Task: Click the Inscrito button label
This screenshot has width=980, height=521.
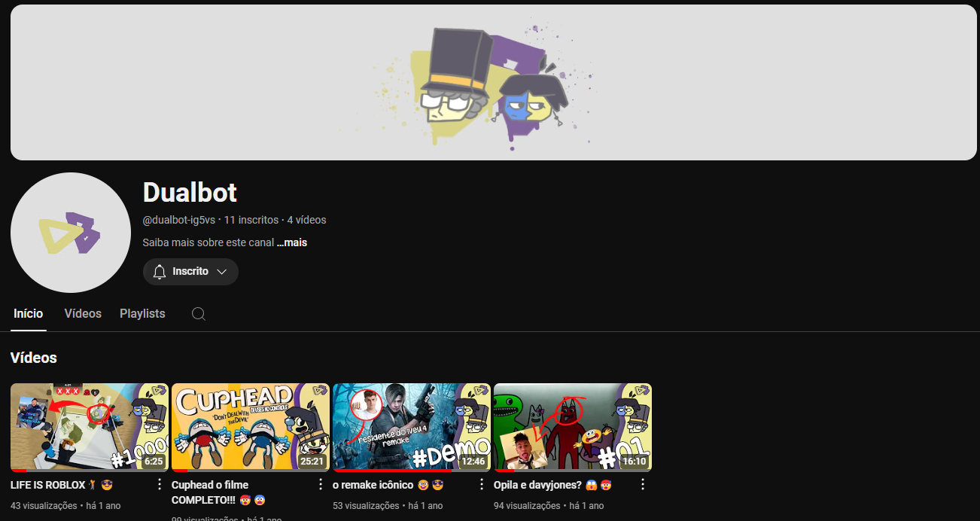Action: point(190,271)
